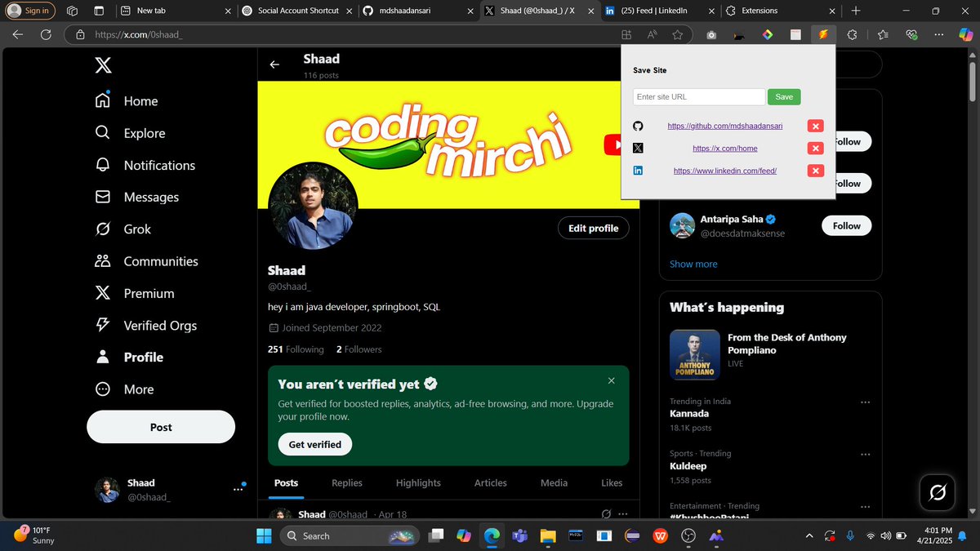Open the account switcher three dots
The image size is (980, 551).
pyautogui.click(x=238, y=489)
